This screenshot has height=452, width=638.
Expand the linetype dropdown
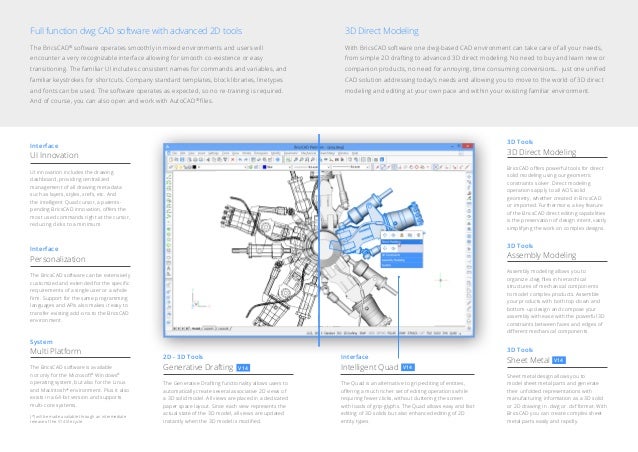click(x=328, y=167)
